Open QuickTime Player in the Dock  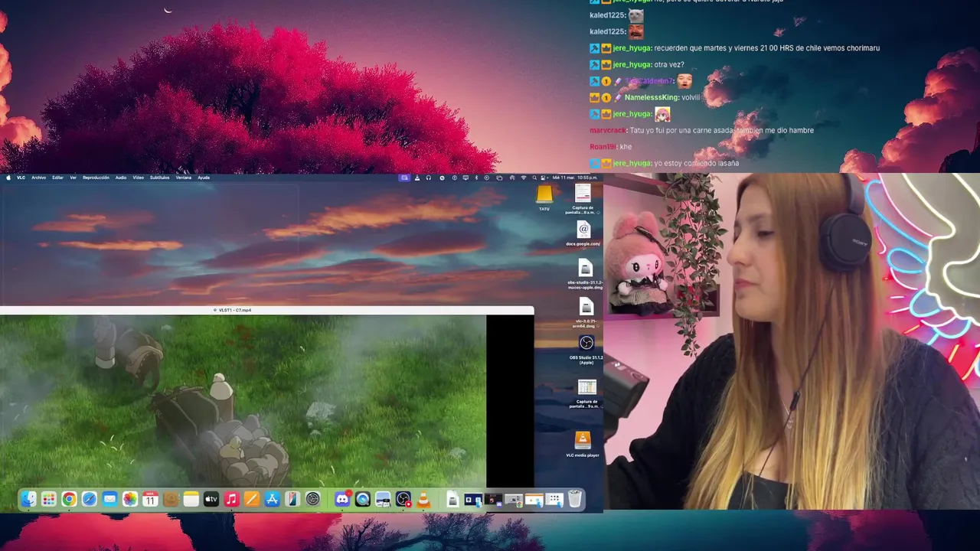pos(363,500)
